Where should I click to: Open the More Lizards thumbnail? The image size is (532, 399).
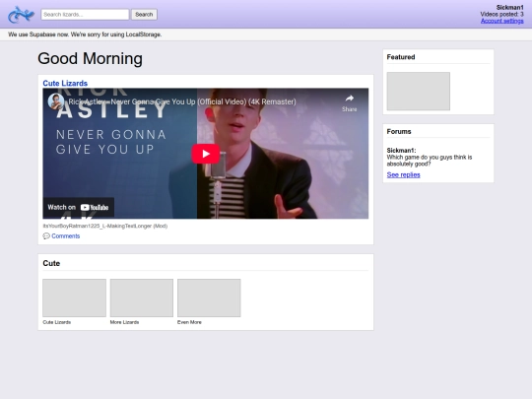pyautogui.click(x=142, y=298)
